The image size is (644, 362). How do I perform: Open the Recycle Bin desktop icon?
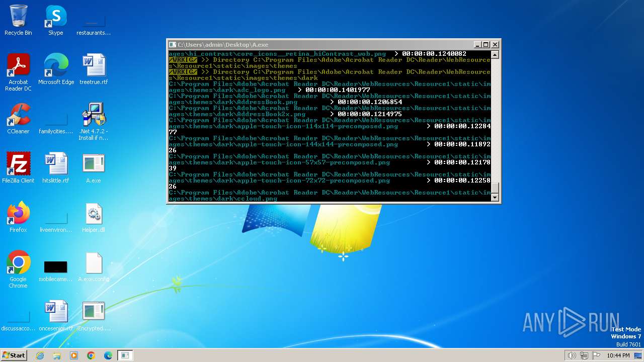click(x=18, y=20)
